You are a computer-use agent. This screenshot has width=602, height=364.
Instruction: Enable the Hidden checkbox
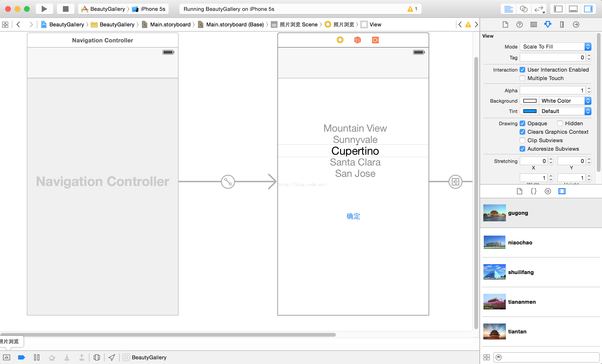coord(560,123)
